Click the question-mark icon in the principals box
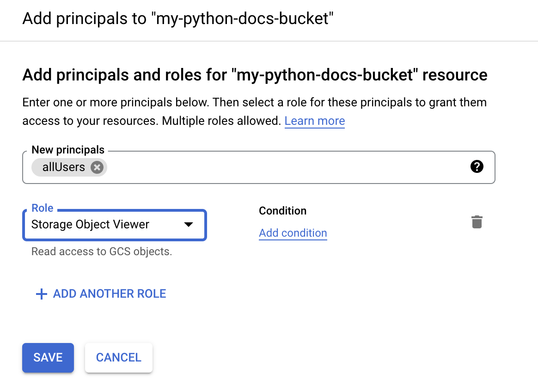This screenshot has width=538, height=392. click(x=477, y=167)
